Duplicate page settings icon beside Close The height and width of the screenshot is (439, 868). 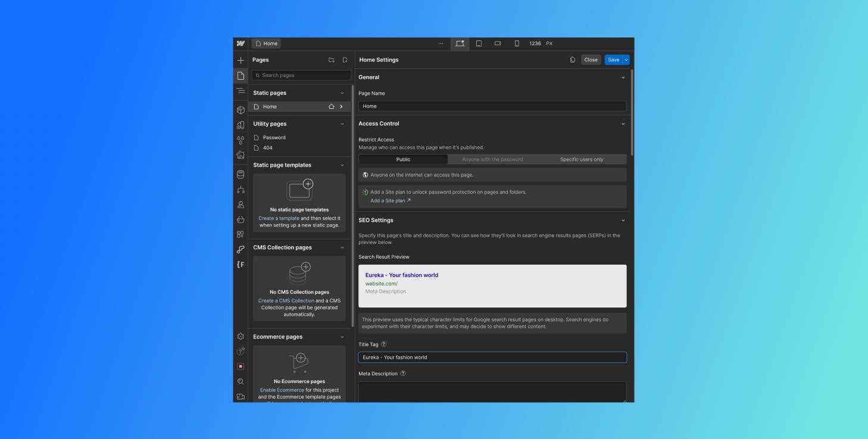573,59
